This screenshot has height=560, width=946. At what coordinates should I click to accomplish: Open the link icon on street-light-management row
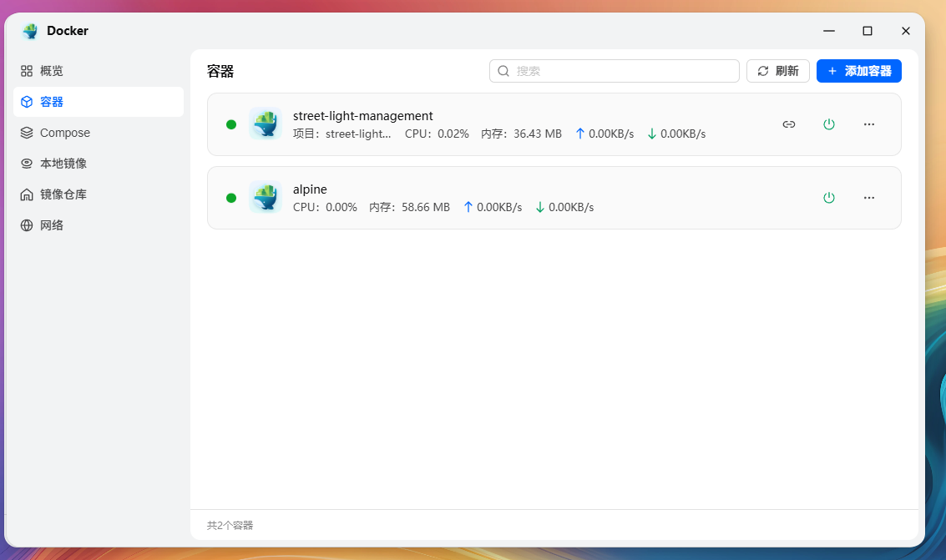(788, 124)
